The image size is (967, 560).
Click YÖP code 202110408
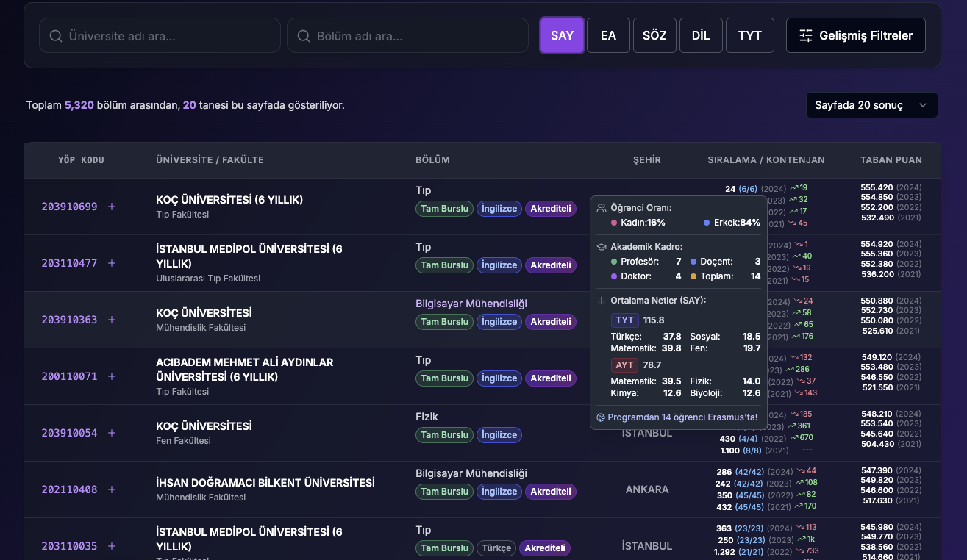(x=69, y=489)
